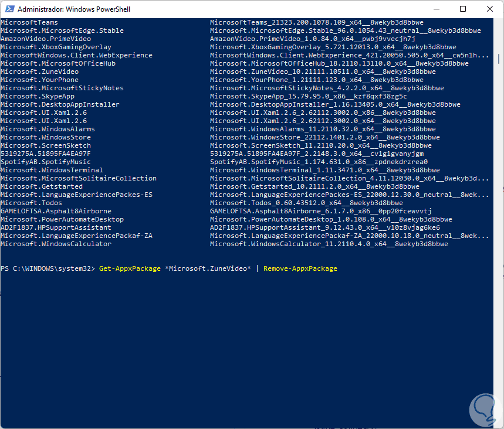This screenshot has height=429, width=504.
Task: Click Microsoft.Getstarted name entry
Action: point(42,186)
